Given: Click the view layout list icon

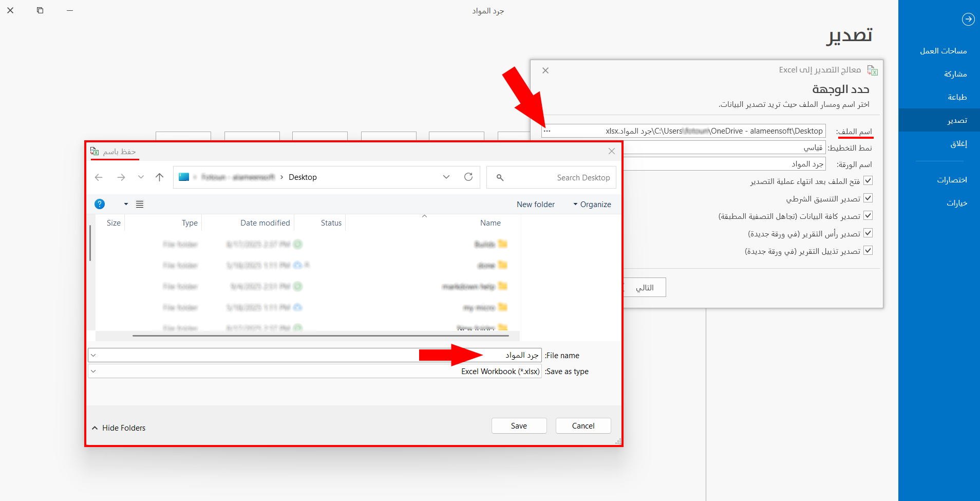Looking at the screenshot, I should [x=140, y=204].
